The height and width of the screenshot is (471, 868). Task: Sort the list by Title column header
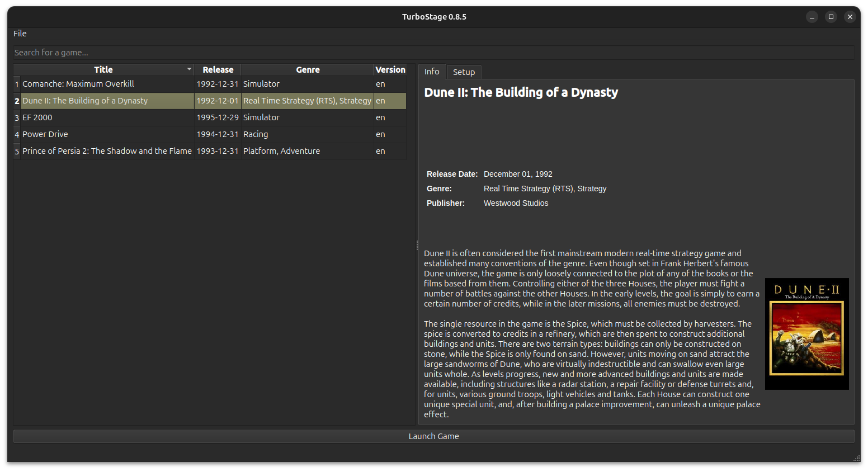103,70
